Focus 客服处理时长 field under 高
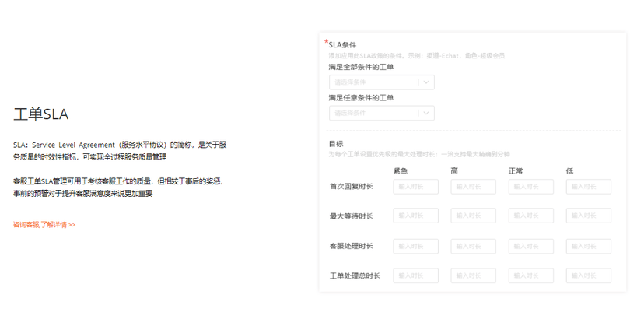Screen dimensions: 644x312 coord(473,246)
